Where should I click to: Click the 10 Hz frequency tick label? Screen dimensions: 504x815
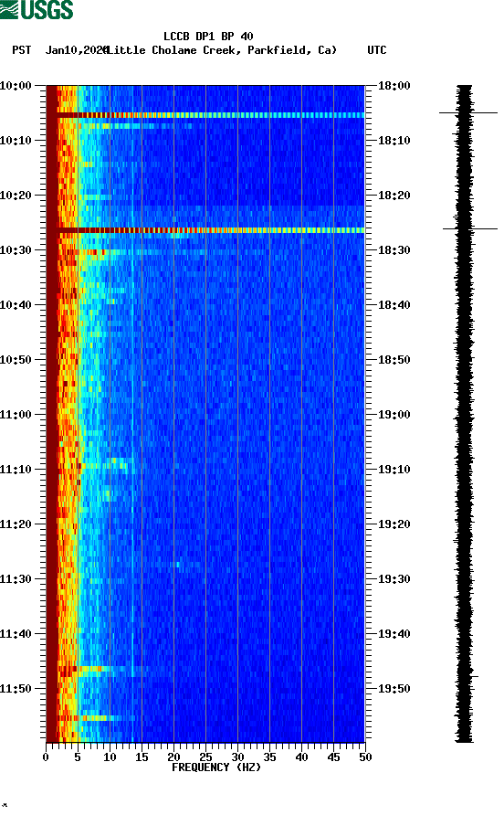tap(110, 757)
